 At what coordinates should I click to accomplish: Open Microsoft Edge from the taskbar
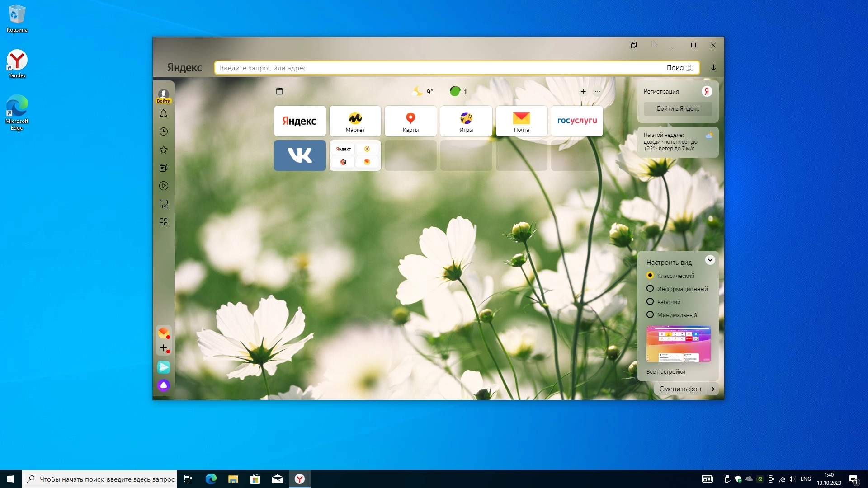[x=211, y=479]
